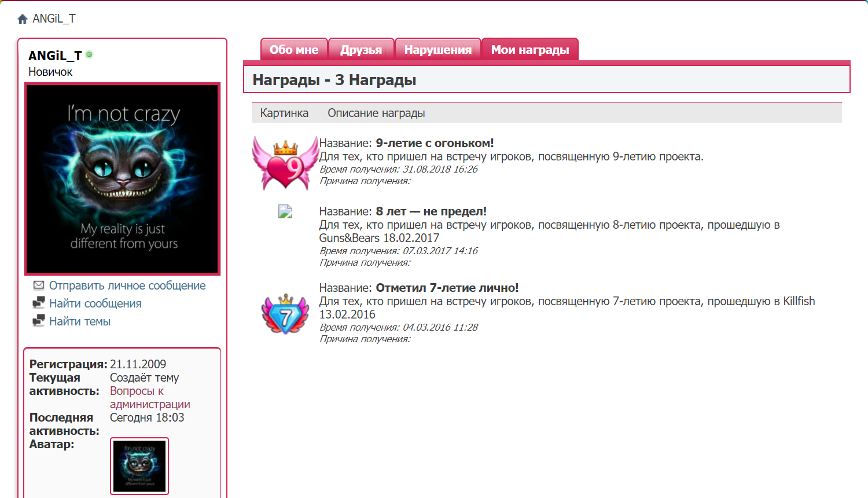Click the diamond 7 award badge
Viewport: 868px width, 498px height.
click(286, 313)
